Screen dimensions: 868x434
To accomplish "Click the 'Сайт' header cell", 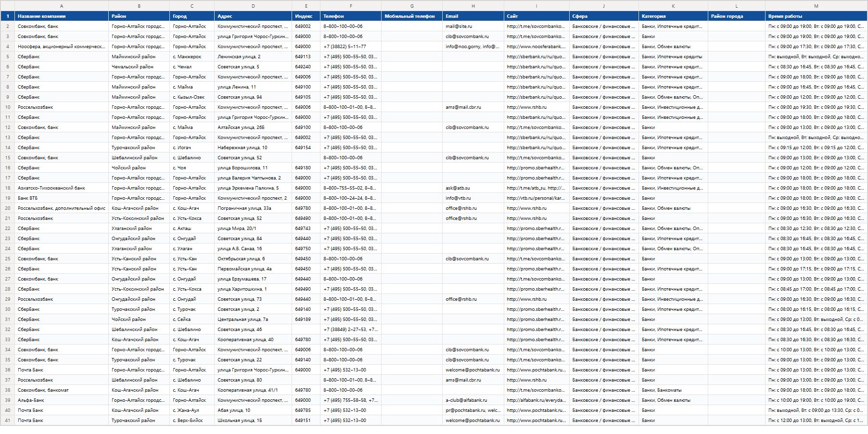I will click(536, 16).
